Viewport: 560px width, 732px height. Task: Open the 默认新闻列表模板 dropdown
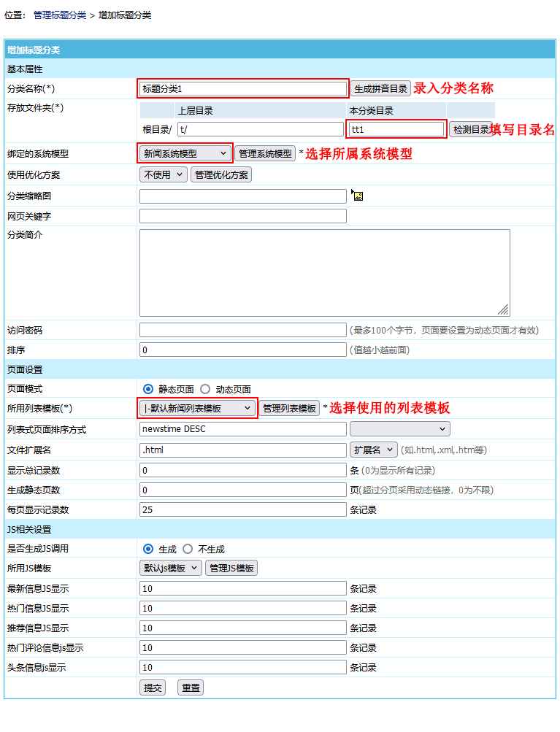pos(198,409)
